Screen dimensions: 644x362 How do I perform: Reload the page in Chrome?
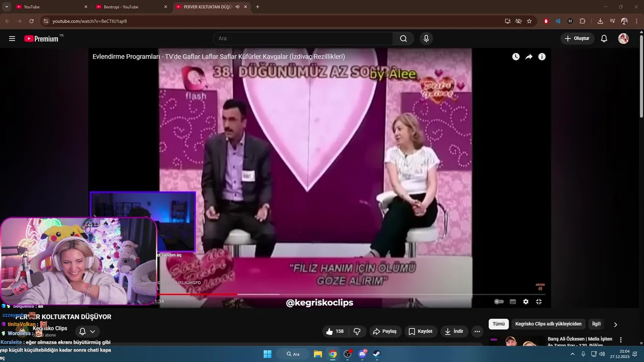(31, 21)
